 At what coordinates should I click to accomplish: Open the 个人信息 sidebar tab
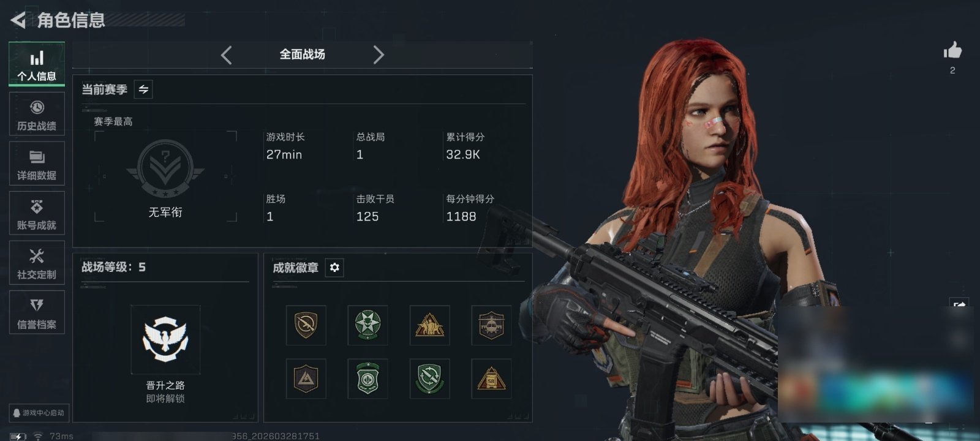[x=37, y=64]
